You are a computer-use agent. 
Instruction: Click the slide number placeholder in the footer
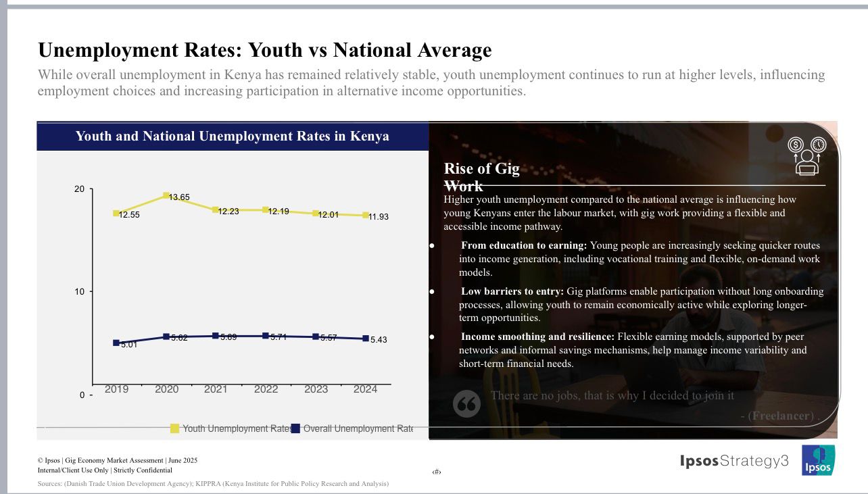pos(436,472)
